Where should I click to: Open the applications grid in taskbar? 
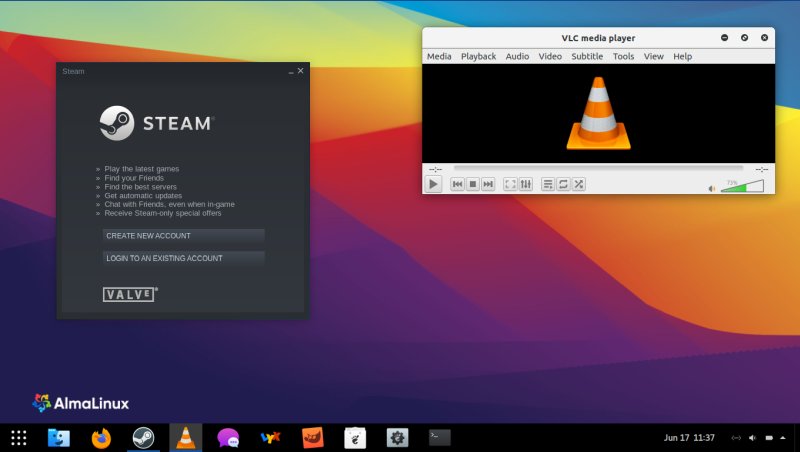pos(18,437)
